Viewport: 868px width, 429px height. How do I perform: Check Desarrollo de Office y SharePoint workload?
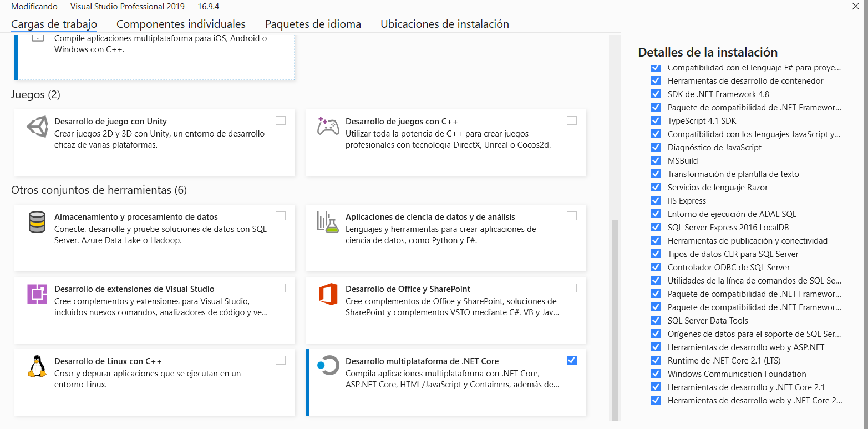click(x=572, y=288)
